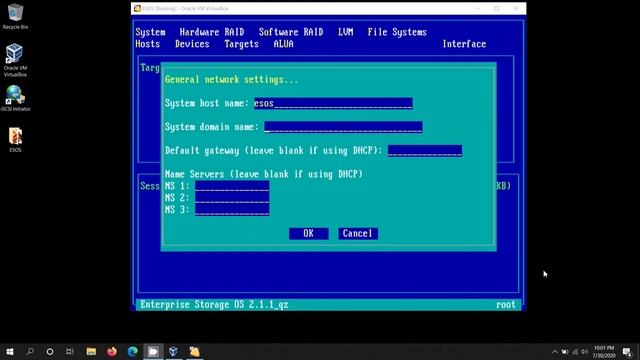This screenshot has width=640, height=360.
Task: Show hidden system tray icons
Action: coord(555,352)
